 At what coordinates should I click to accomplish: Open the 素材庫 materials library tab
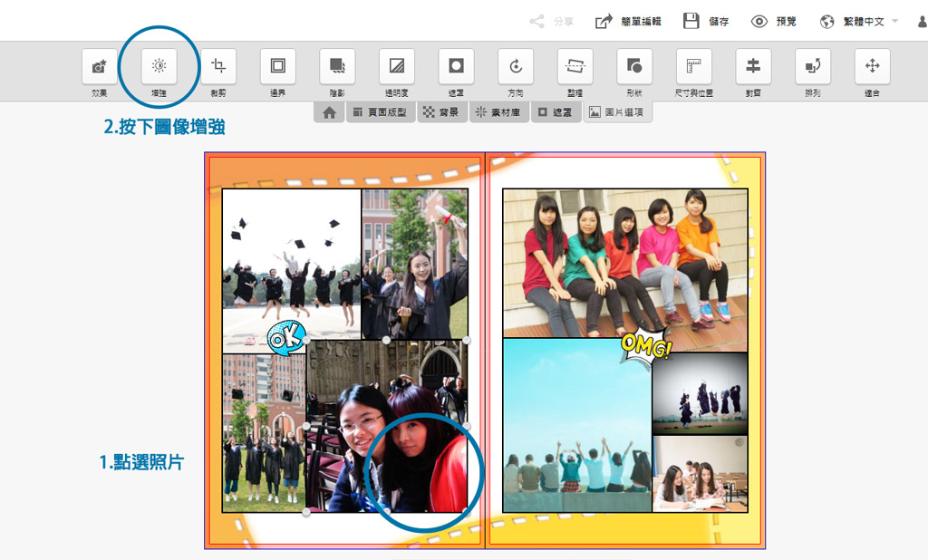coord(498,112)
